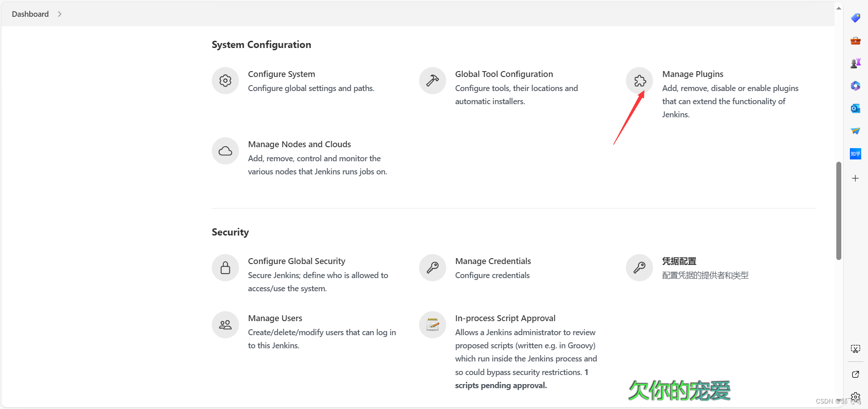Open the 凭据配置 link
The height and width of the screenshot is (409, 868).
pos(679,261)
